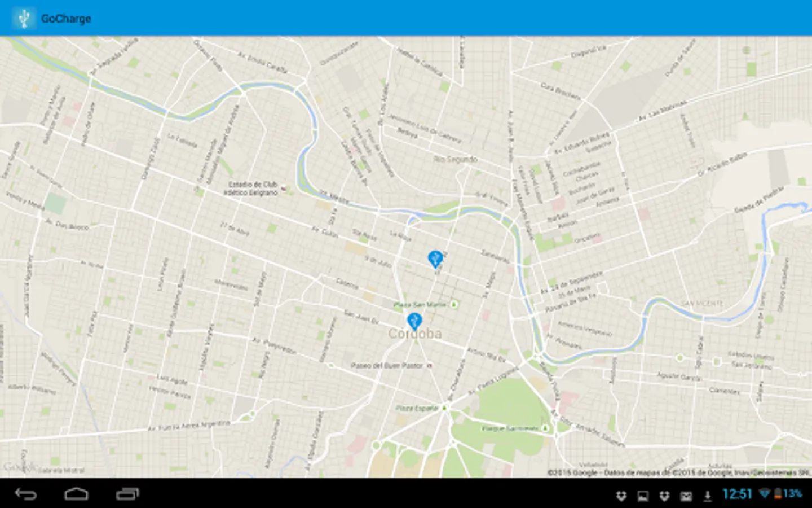The height and width of the screenshot is (508, 812).
Task: Open charging marker north of Plaza San Martín
Action: [435, 259]
